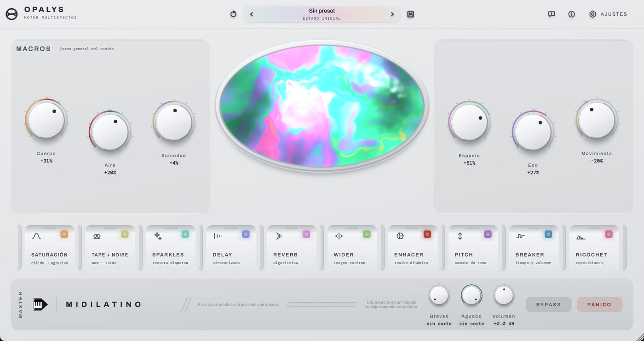
Task: Click the Delay bars icon
Action: click(x=218, y=236)
